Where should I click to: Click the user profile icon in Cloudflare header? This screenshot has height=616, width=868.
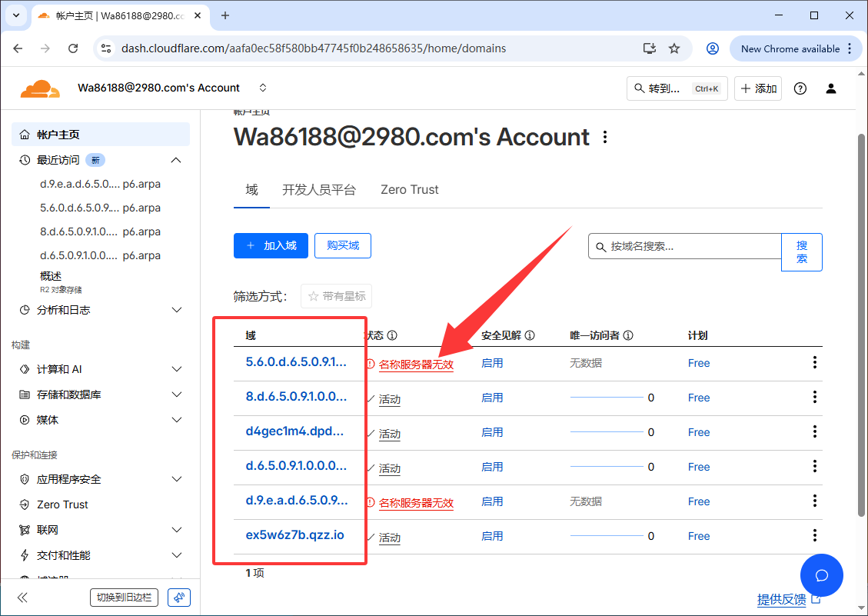[x=831, y=88]
